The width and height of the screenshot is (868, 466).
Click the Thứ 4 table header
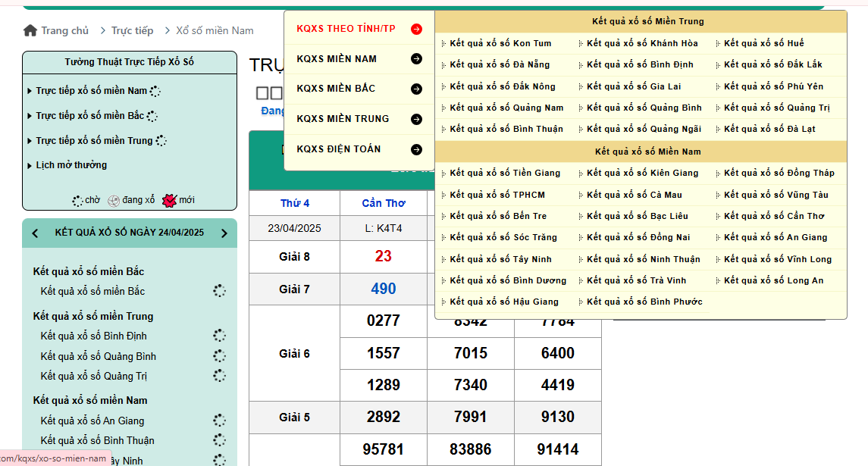click(295, 203)
